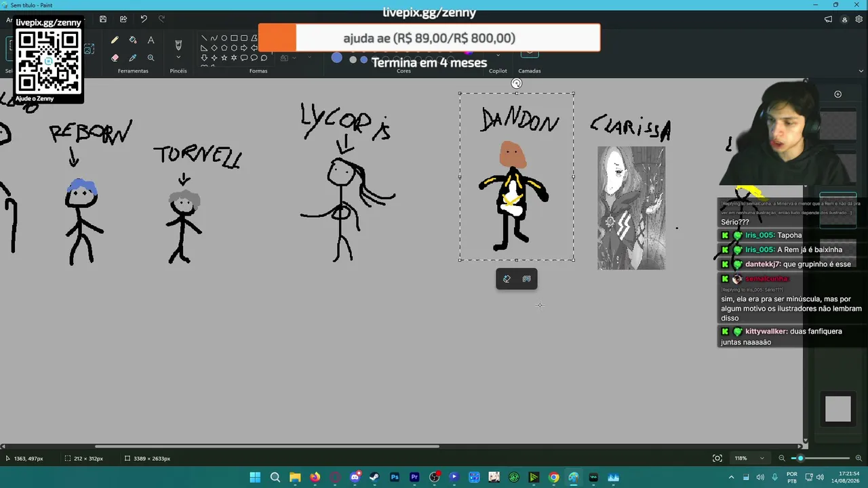This screenshot has height=488, width=868.
Task: Pick the primary blue color swatch
Action: (x=337, y=58)
